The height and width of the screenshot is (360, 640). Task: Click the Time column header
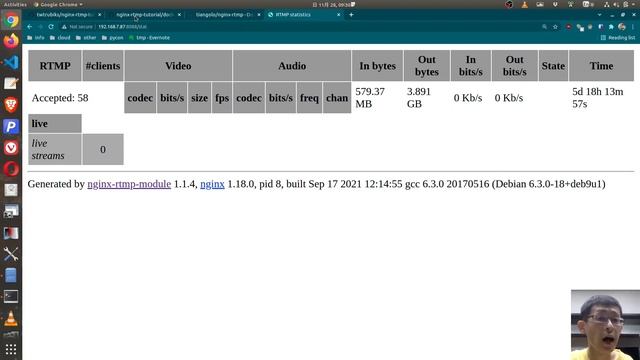click(x=601, y=66)
